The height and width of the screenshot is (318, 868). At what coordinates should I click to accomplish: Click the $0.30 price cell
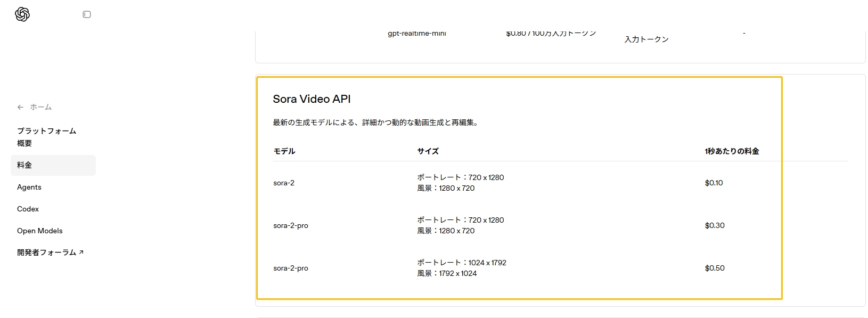click(x=715, y=225)
